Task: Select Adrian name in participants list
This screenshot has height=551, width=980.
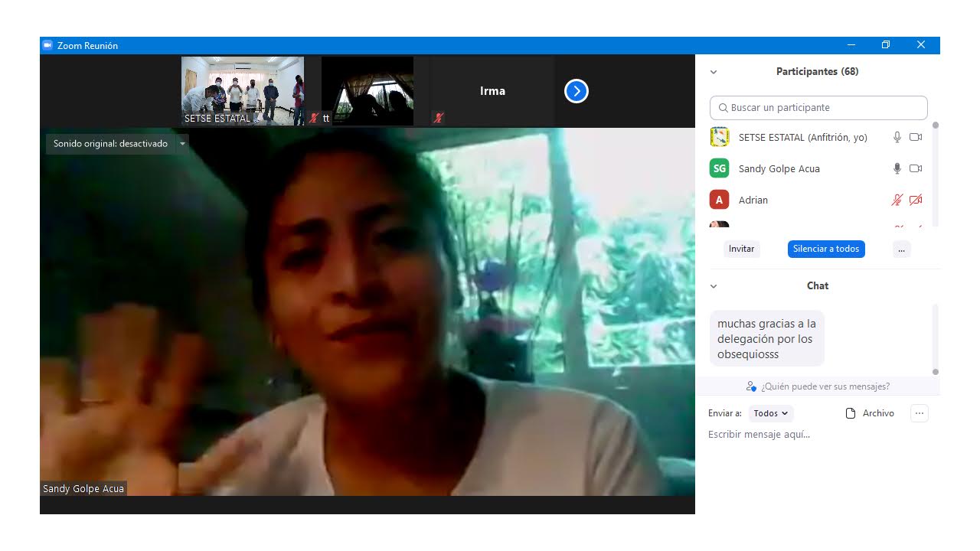Action: 753,201
